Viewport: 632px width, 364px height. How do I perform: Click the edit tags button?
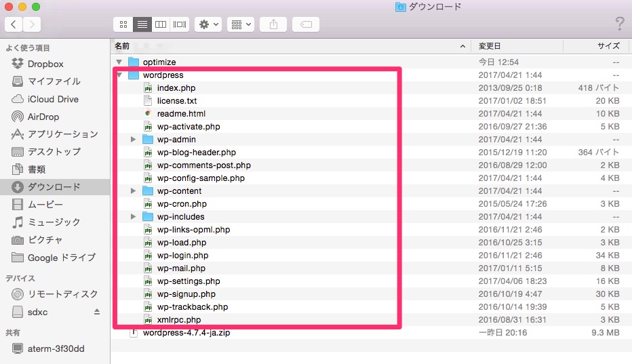tap(306, 24)
